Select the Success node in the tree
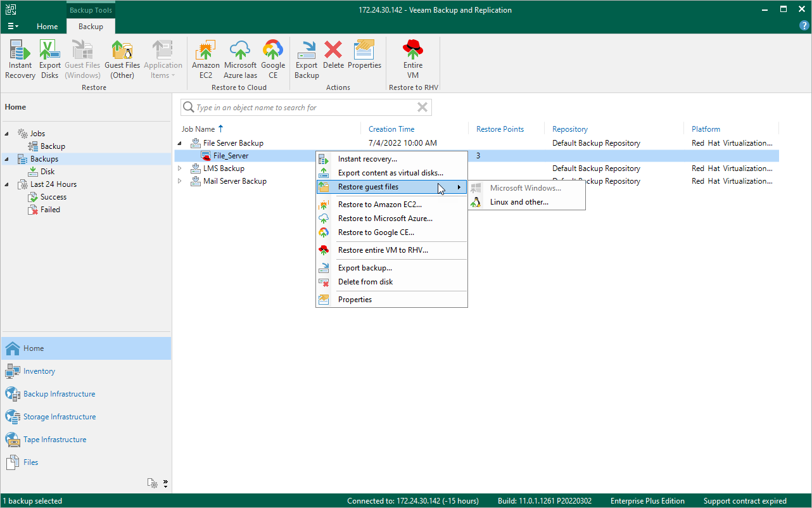 click(x=53, y=197)
